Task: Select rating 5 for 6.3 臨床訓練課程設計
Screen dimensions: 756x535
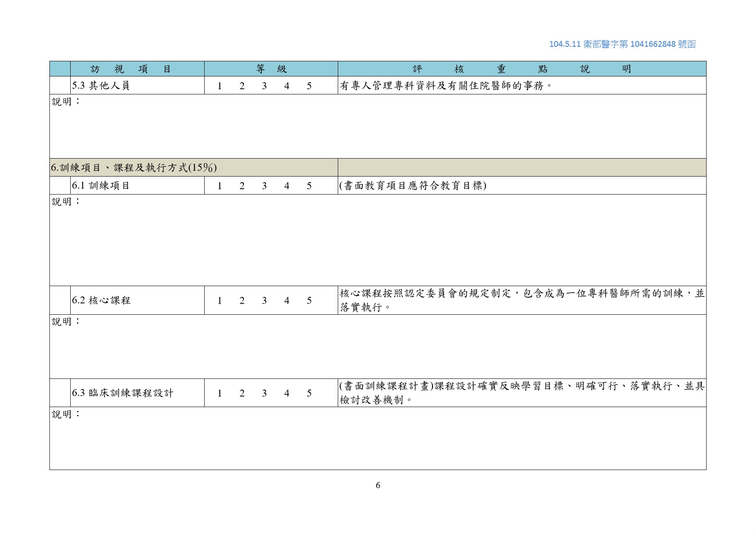Action: (x=309, y=393)
